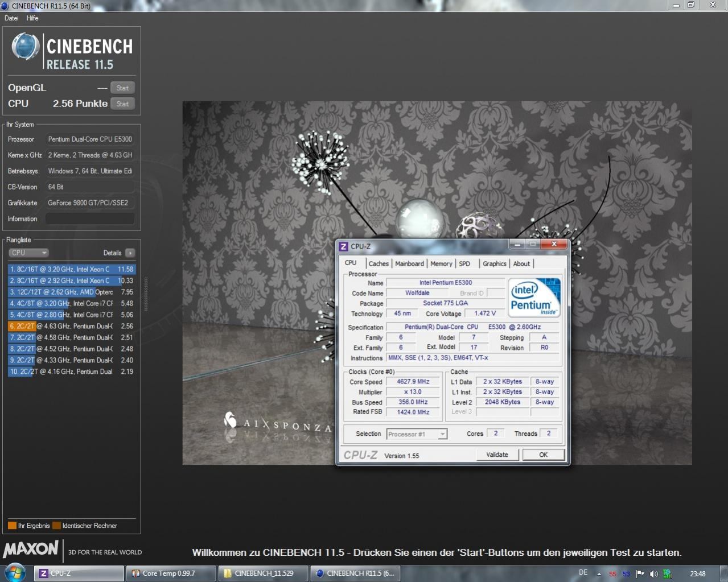The image size is (728, 582).
Task: Click the Intel Pentium inside logo
Action: pyautogui.click(x=534, y=298)
